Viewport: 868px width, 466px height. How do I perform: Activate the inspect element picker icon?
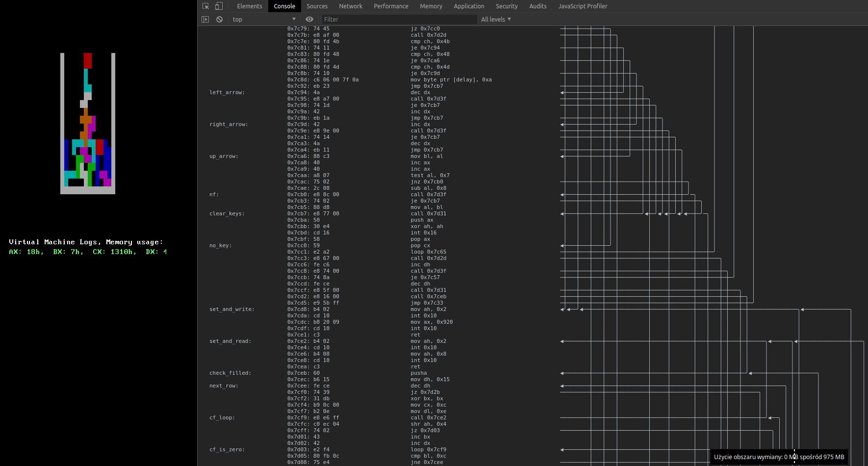tap(205, 6)
